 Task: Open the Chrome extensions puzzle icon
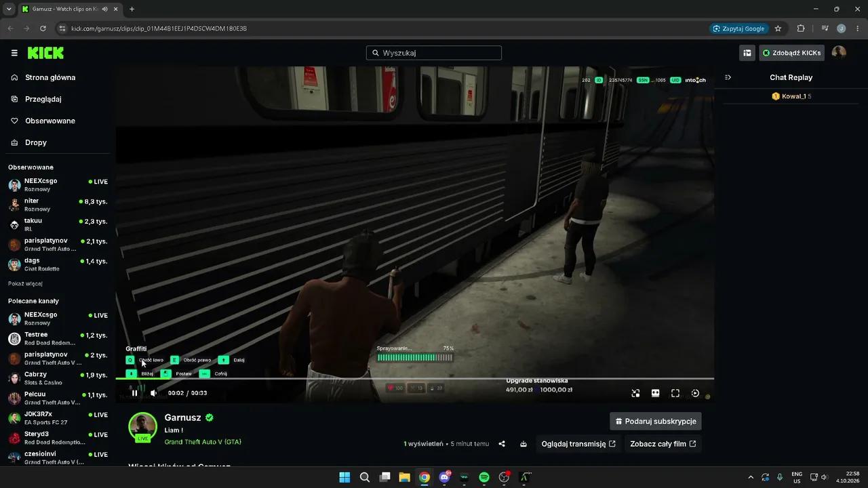[x=801, y=28]
